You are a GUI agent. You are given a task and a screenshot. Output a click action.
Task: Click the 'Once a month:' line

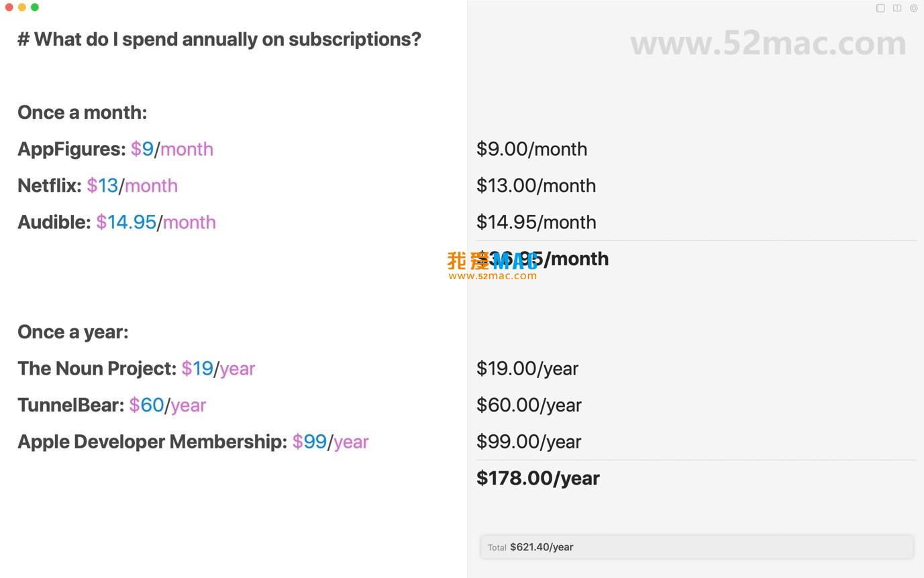[82, 113]
